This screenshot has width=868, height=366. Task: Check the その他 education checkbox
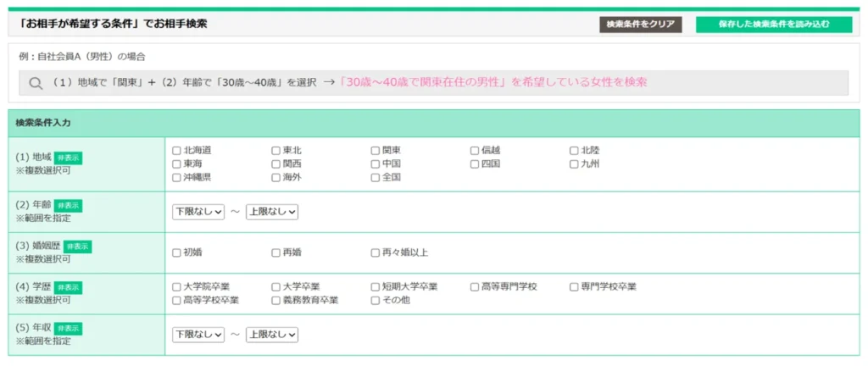(x=376, y=301)
